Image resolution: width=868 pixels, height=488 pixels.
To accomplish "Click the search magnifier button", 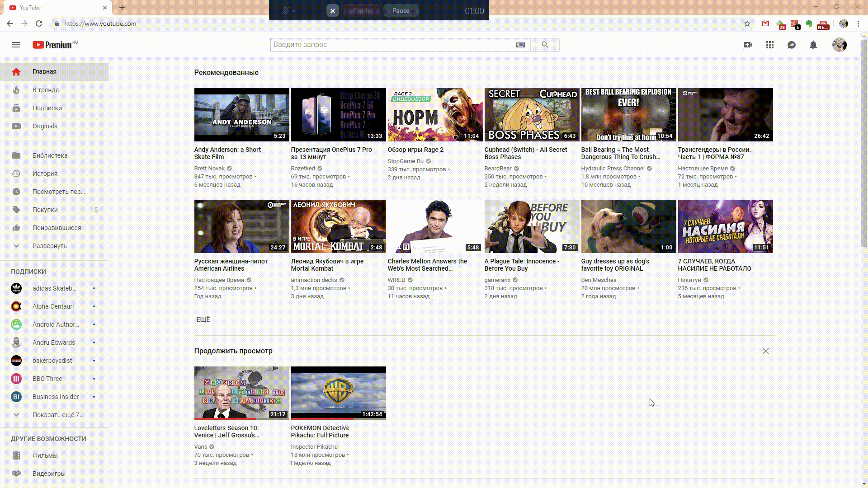I will pyautogui.click(x=545, y=45).
